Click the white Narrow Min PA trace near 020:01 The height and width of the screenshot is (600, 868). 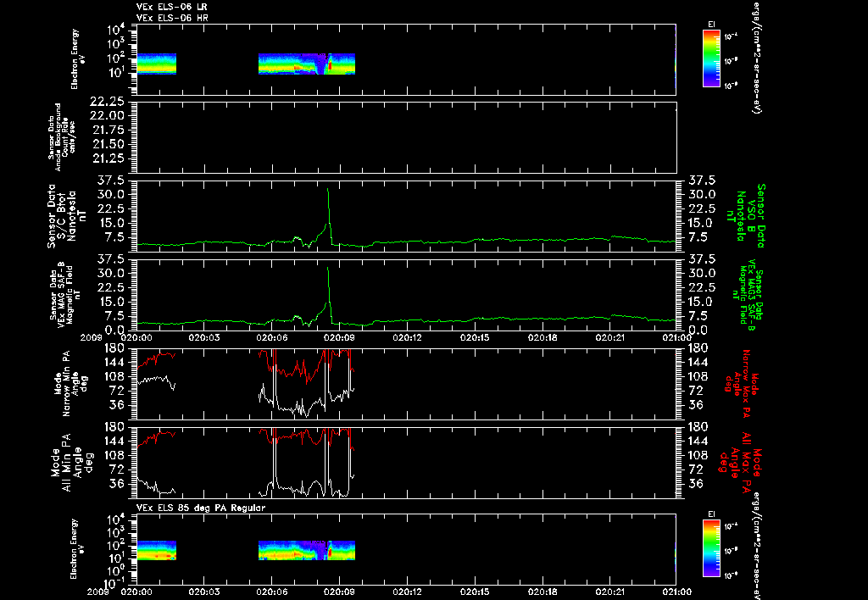coord(157,381)
